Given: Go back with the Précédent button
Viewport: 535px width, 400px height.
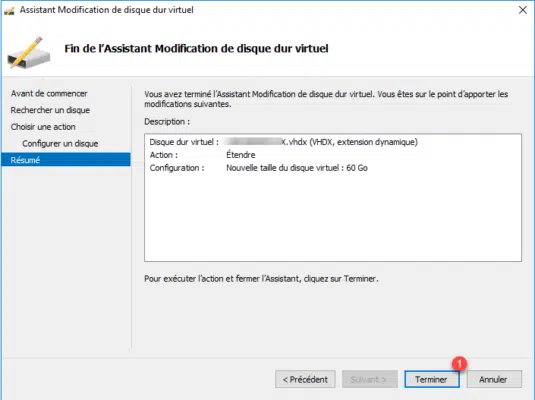Looking at the screenshot, I should pyautogui.click(x=305, y=379).
